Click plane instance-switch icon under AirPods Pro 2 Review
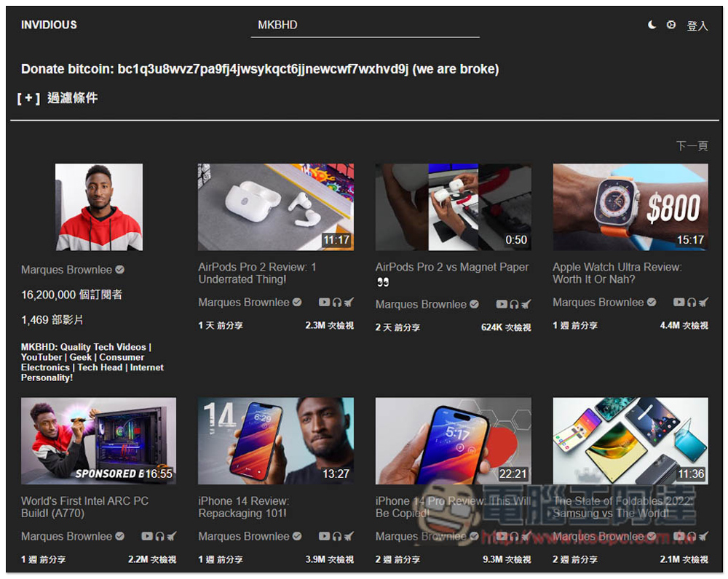 point(349,303)
